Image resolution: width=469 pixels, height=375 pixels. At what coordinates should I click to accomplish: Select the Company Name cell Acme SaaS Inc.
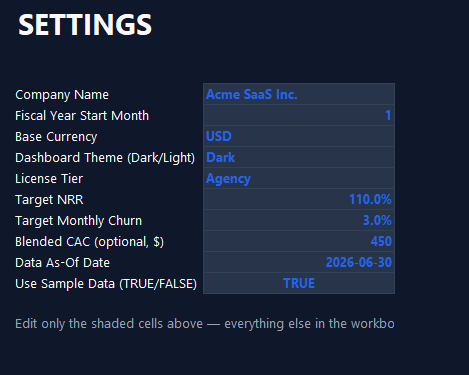click(x=299, y=94)
